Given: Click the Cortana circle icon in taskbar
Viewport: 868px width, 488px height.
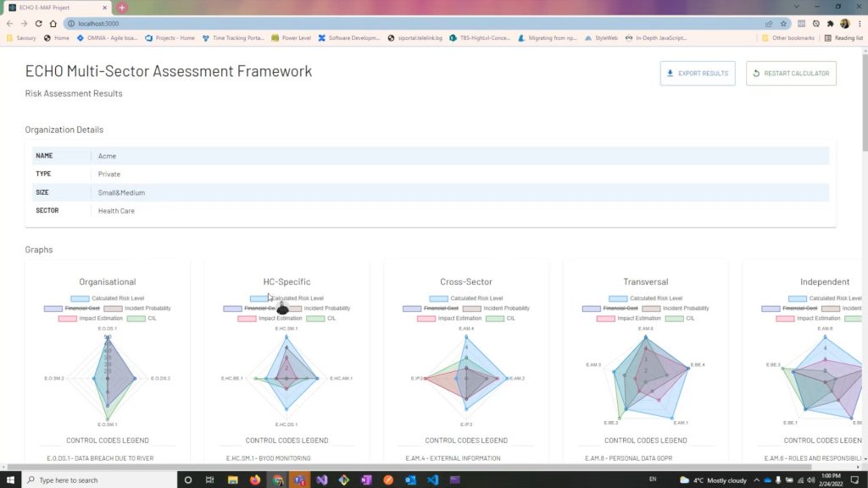Looking at the screenshot, I should (187, 480).
